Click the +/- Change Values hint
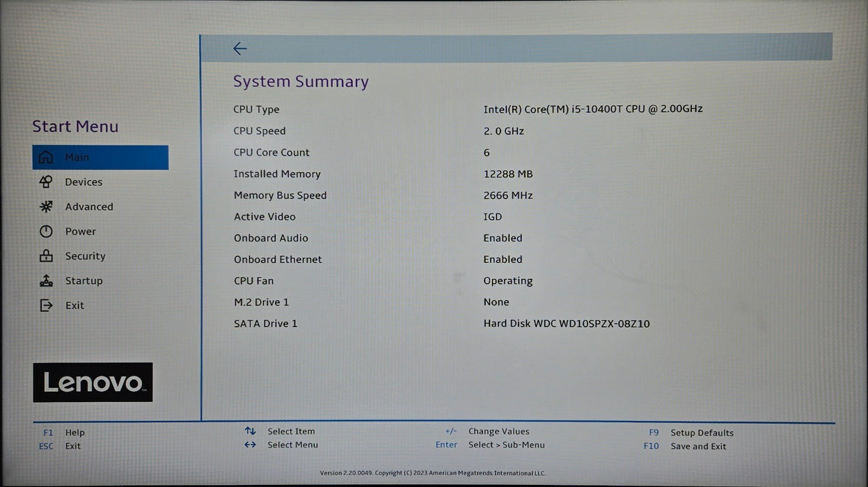 (487, 431)
